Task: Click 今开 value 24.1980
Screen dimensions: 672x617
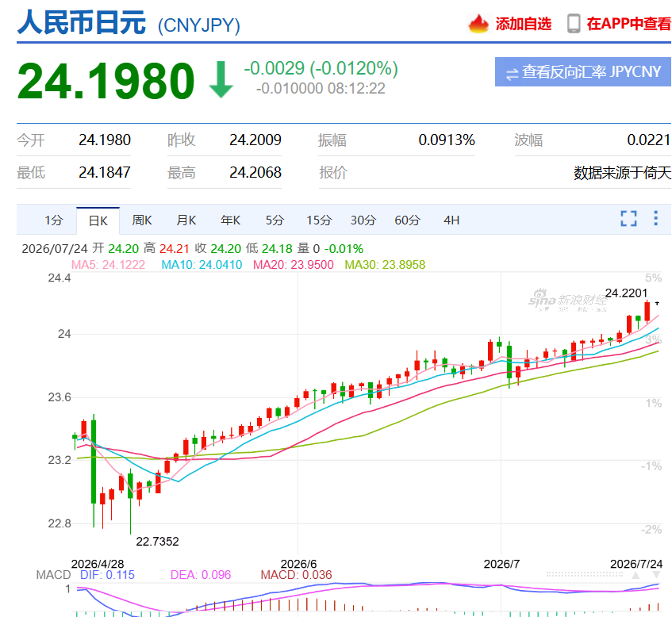Action: coord(105,140)
